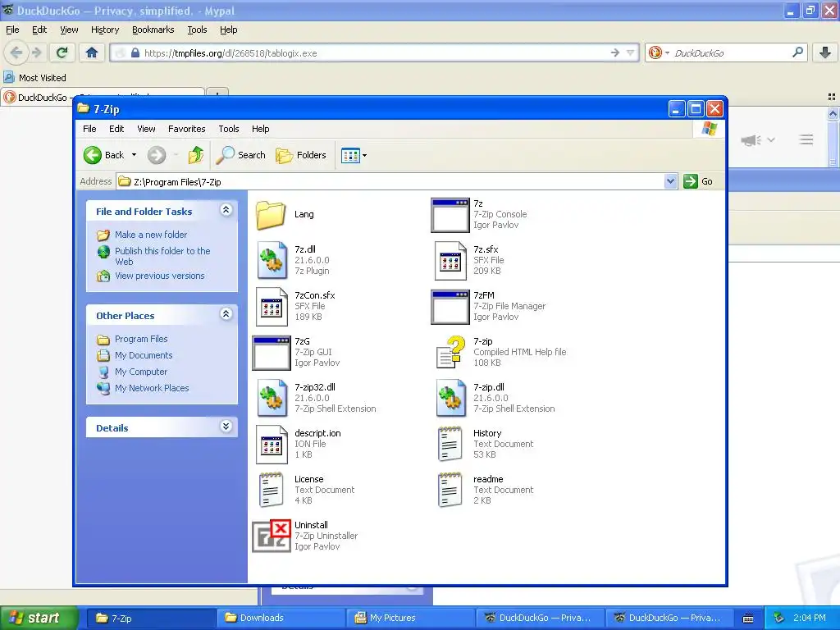The height and width of the screenshot is (630, 840).
Task: Click the keyboard icon in system tray
Action: pyautogui.click(x=748, y=619)
